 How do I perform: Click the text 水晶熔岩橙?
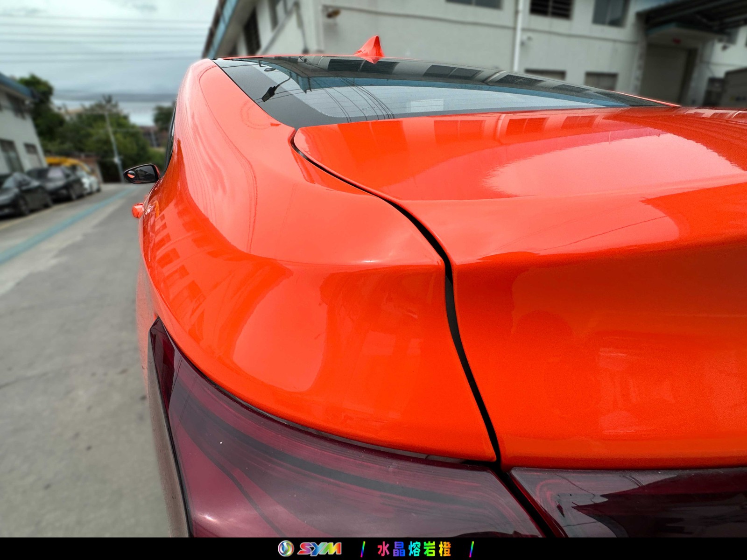414,549
